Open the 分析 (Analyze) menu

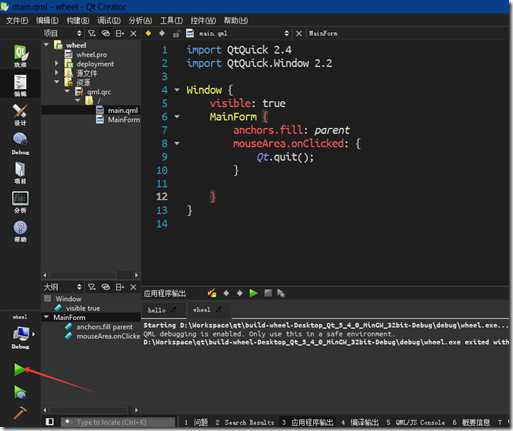140,20
